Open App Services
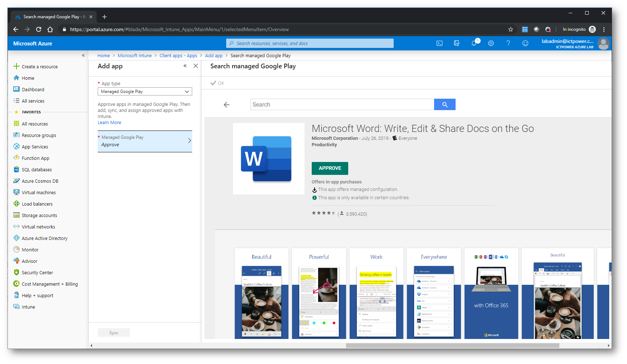 pos(31,147)
